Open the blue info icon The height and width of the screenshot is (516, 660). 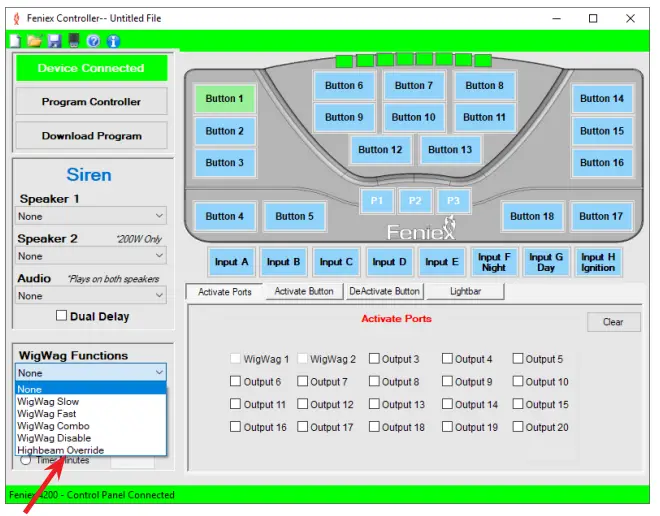pyautogui.click(x=113, y=41)
